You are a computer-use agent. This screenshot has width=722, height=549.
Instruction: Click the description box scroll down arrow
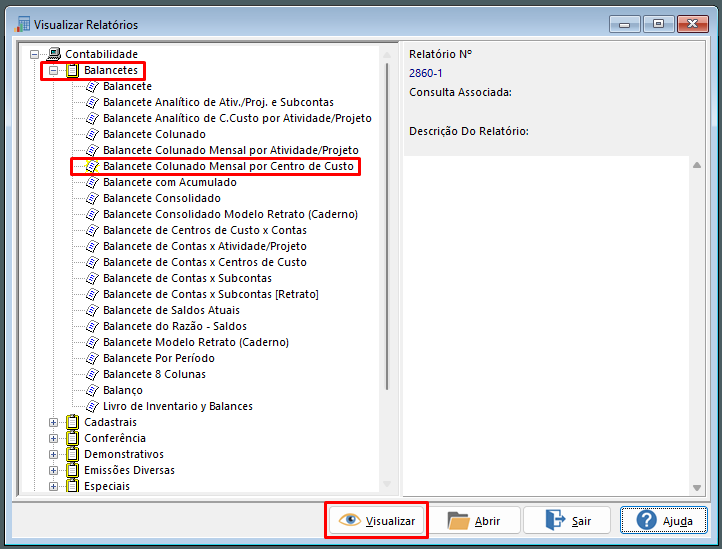click(697, 488)
